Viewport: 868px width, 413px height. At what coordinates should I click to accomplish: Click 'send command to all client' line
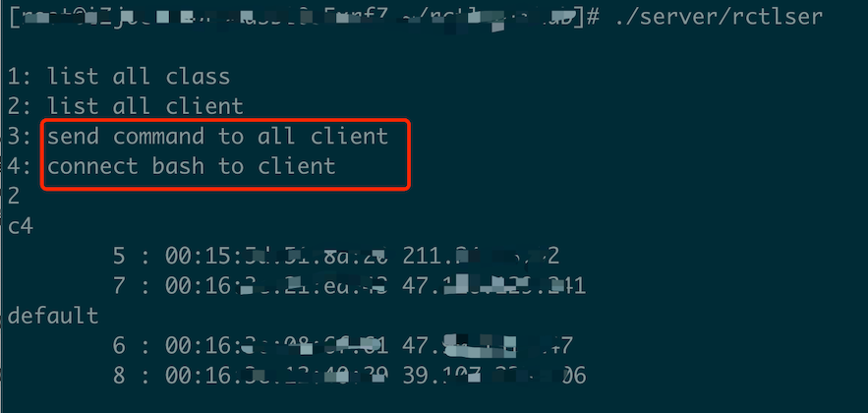[217, 136]
